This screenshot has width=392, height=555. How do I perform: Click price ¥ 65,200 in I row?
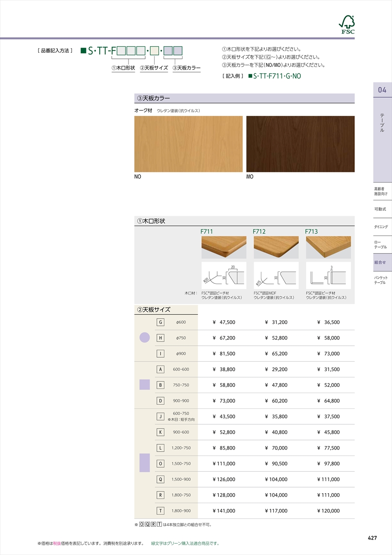point(276,353)
